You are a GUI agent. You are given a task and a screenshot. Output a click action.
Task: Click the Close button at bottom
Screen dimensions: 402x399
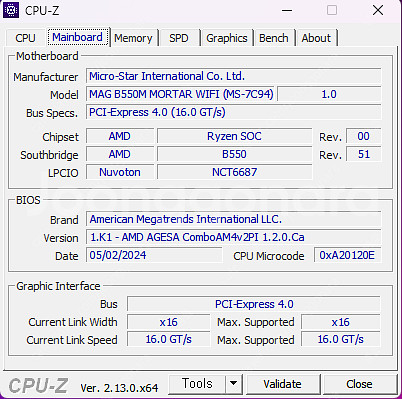[359, 384]
